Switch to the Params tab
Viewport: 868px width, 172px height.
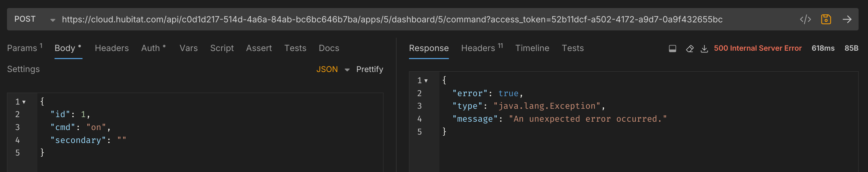pyautogui.click(x=22, y=48)
